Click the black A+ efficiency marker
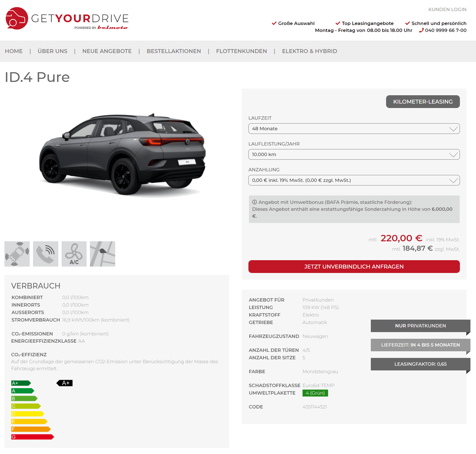 coord(65,383)
